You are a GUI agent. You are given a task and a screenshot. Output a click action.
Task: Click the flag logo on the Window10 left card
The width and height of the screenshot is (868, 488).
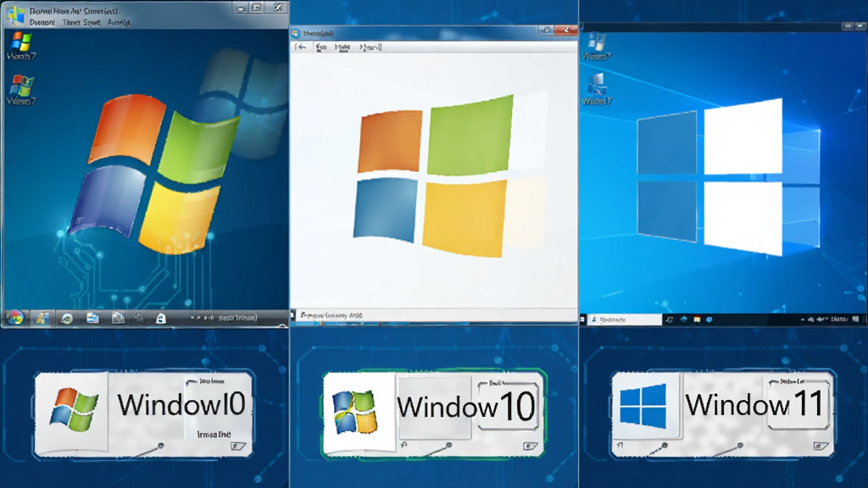point(74,410)
